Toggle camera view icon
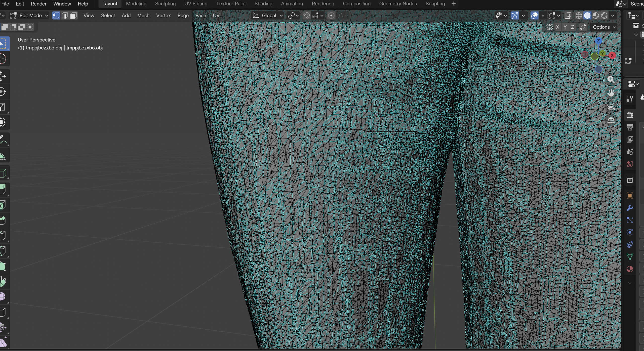The width and height of the screenshot is (644, 351). [x=611, y=106]
